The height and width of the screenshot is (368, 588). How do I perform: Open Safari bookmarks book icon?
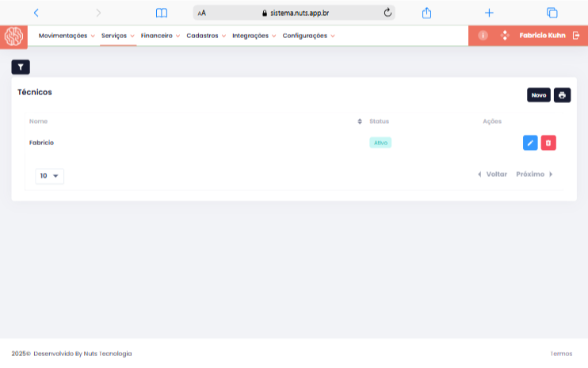(x=162, y=13)
